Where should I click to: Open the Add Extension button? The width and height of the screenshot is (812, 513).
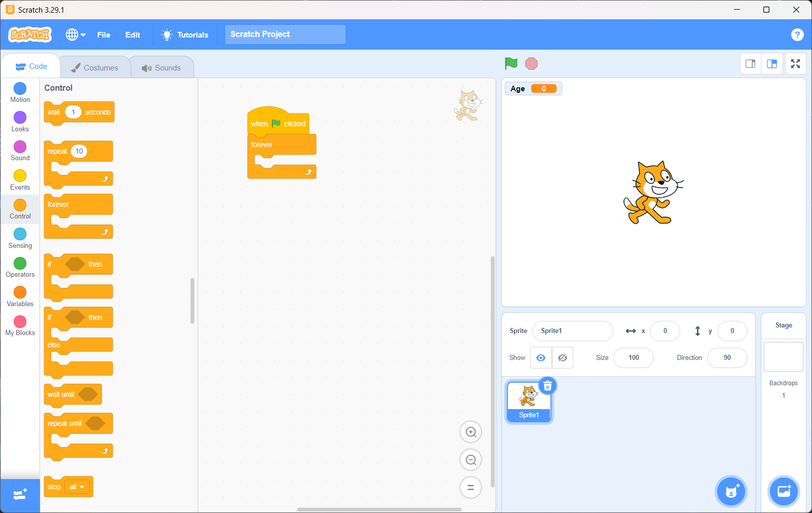pos(20,495)
